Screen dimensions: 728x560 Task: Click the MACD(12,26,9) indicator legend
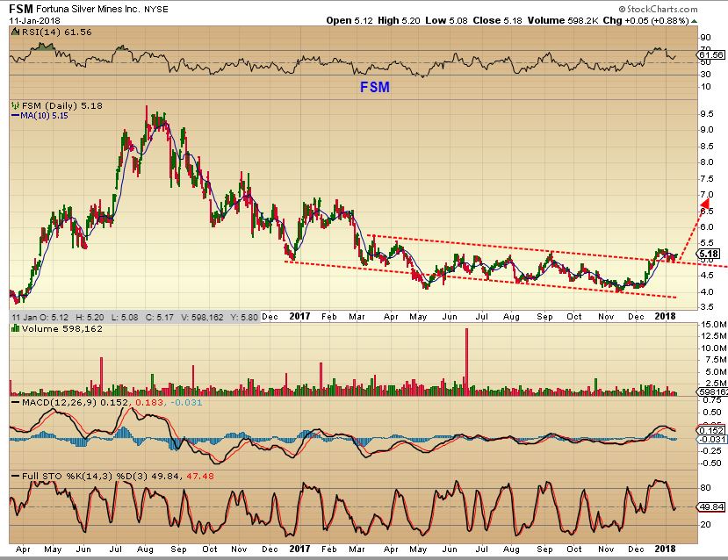click(x=59, y=402)
